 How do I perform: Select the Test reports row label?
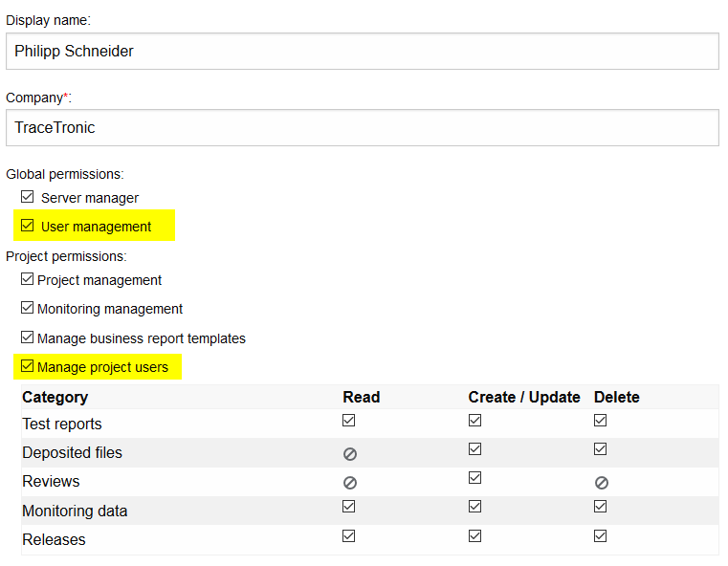(x=62, y=424)
